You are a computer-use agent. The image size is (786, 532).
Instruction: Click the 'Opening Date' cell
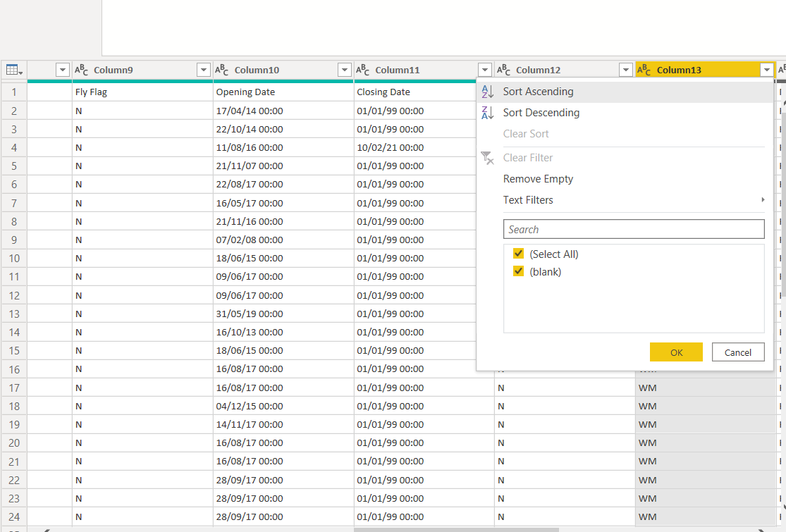[x=283, y=92]
